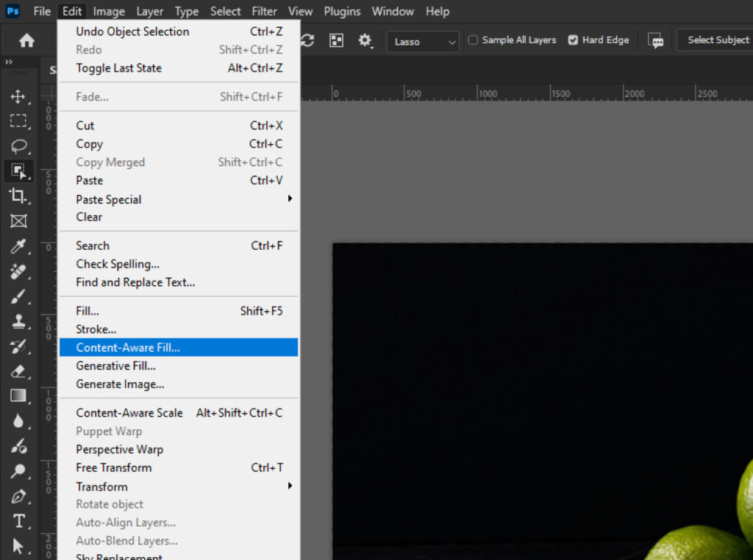The image size is (753, 560).
Task: Open the View menu
Action: click(301, 11)
